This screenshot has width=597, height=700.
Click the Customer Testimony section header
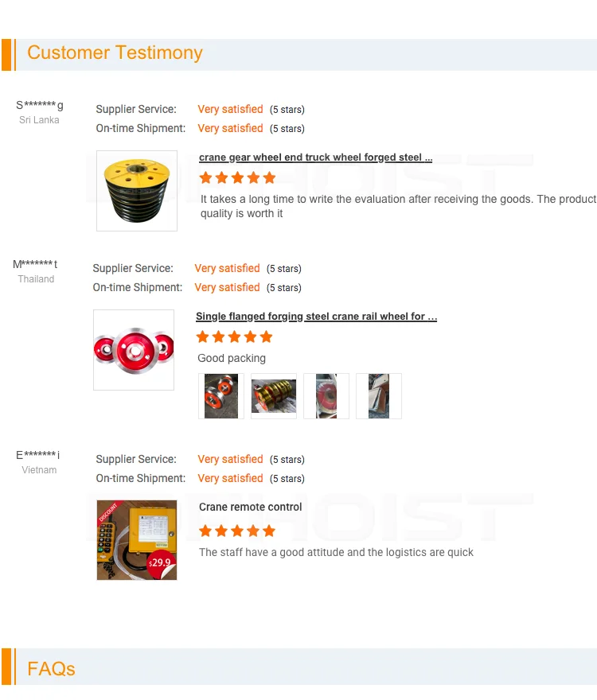(115, 52)
